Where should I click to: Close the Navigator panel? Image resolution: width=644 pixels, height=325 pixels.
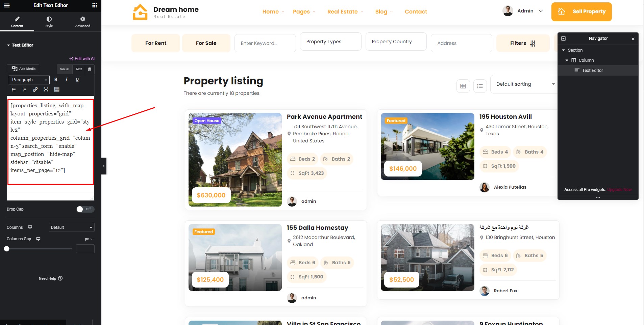[x=633, y=39]
